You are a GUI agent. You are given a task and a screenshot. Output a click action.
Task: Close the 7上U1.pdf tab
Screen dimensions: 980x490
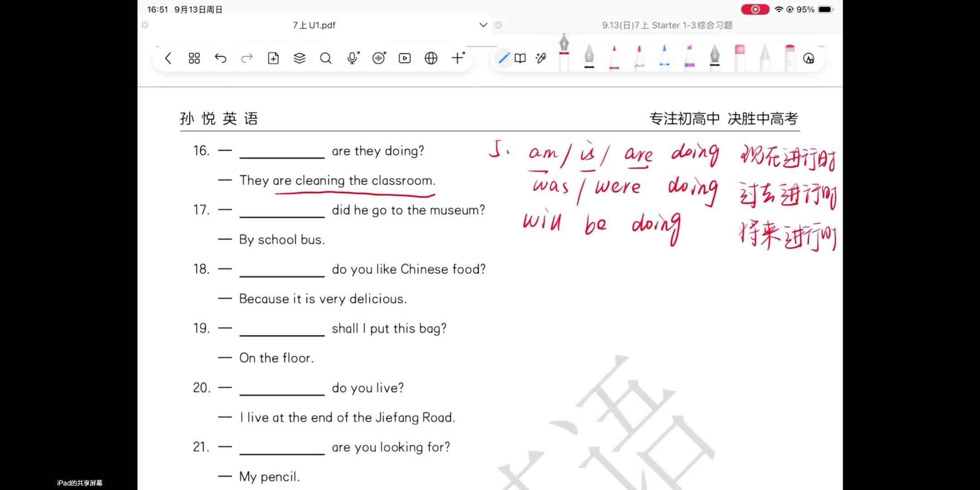click(145, 25)
